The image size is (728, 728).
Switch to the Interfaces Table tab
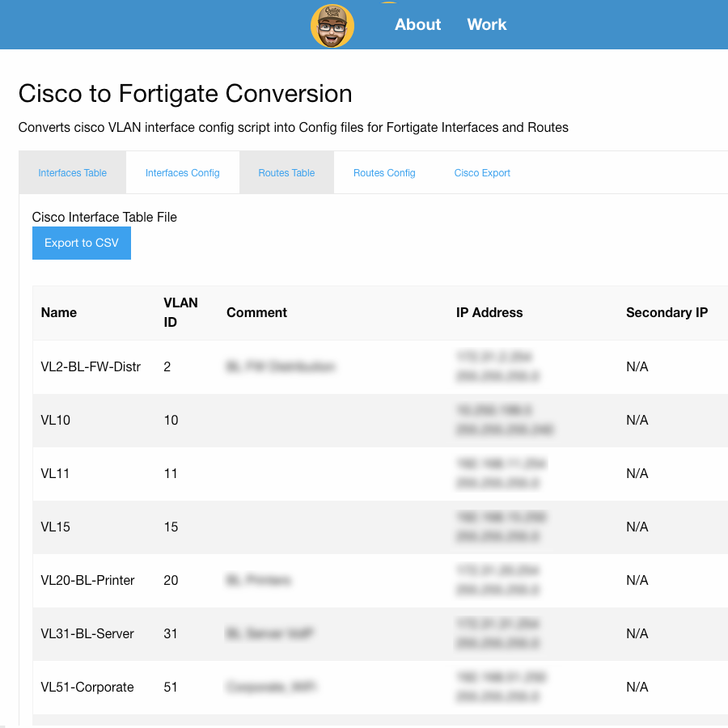(73, 173)
